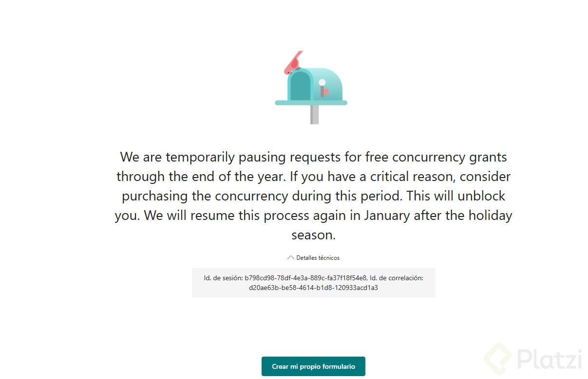
Task: Toggle the Detalles técnicos label
Action: coord(318,258)
